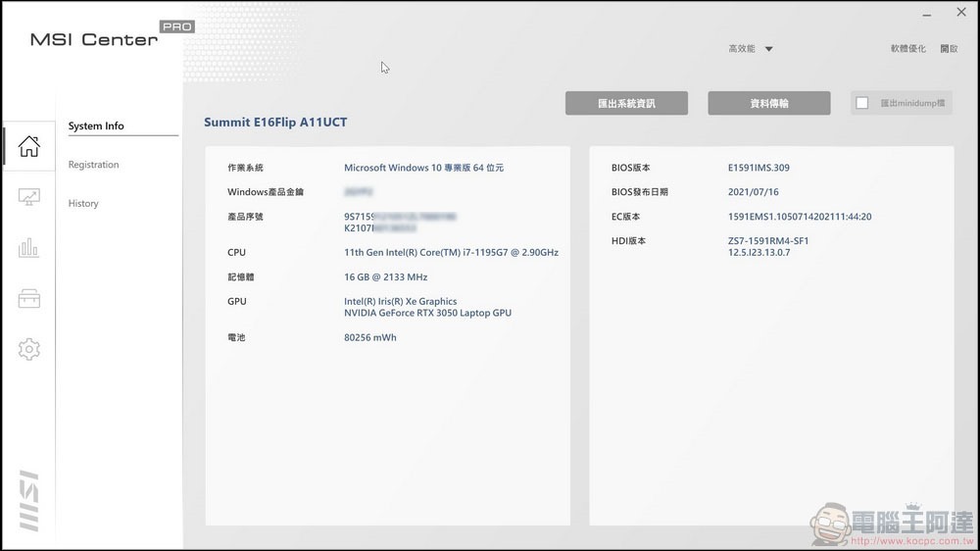The height and width of the screenshot is (551, 980).
Task: Enable the 匯出minidump檔 checkbox
Action: point(862,103)
